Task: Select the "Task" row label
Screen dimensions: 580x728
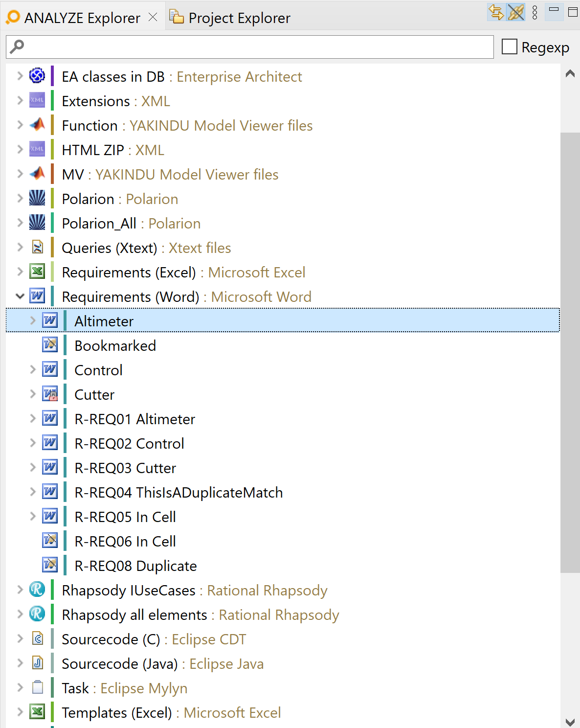Action: [75, 688]
